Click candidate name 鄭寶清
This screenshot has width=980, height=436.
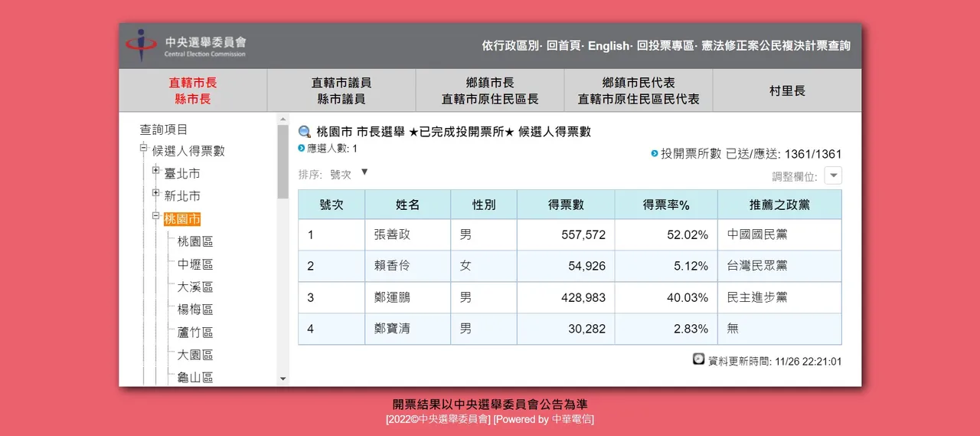392,329
